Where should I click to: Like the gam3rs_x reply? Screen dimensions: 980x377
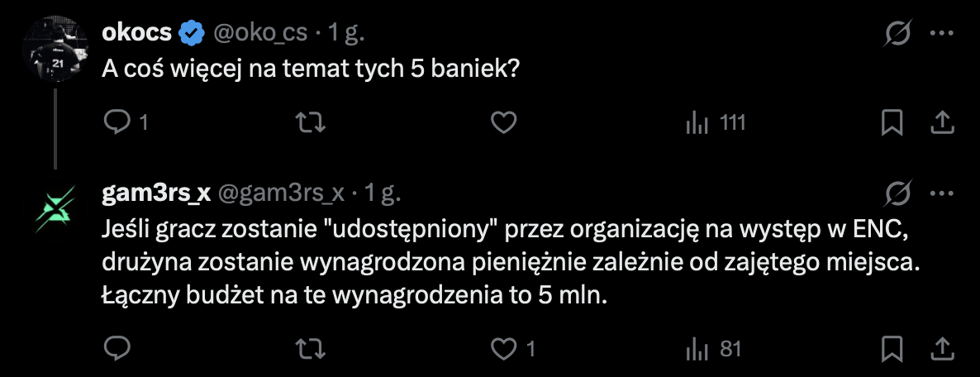(x=503, y=349)
